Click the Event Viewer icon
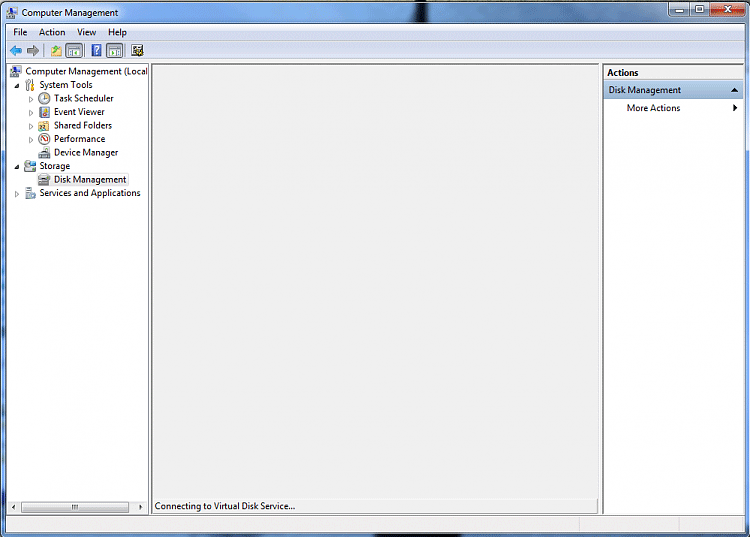The width and height of the screenshot is (750, 537). (x=44, y=112)
